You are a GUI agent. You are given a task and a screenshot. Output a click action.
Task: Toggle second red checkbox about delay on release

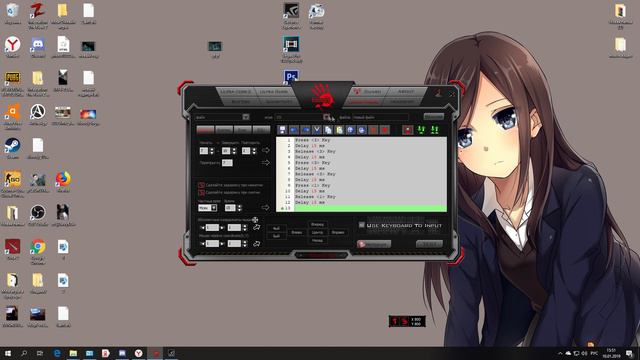click(x=201, y=192)
